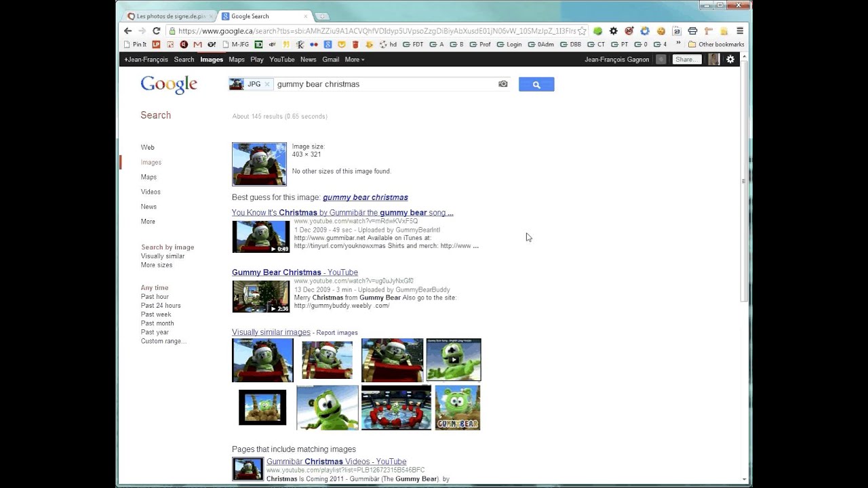868x488 pixels.
Task: Expand the More dropdown in the black bar
Action: 354,60
